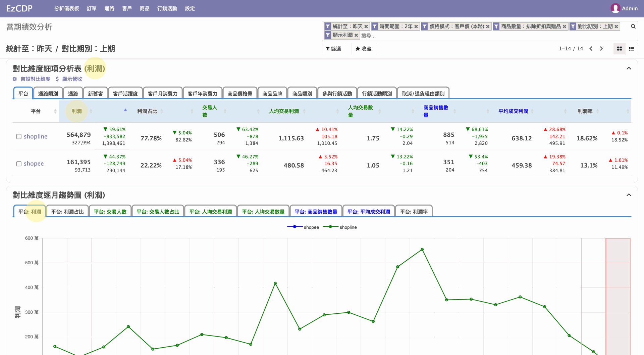This screenshot has height=355, width=644.
Task: Switch chart to 平台: 利潤率 tab
Action: click(414, 211)
